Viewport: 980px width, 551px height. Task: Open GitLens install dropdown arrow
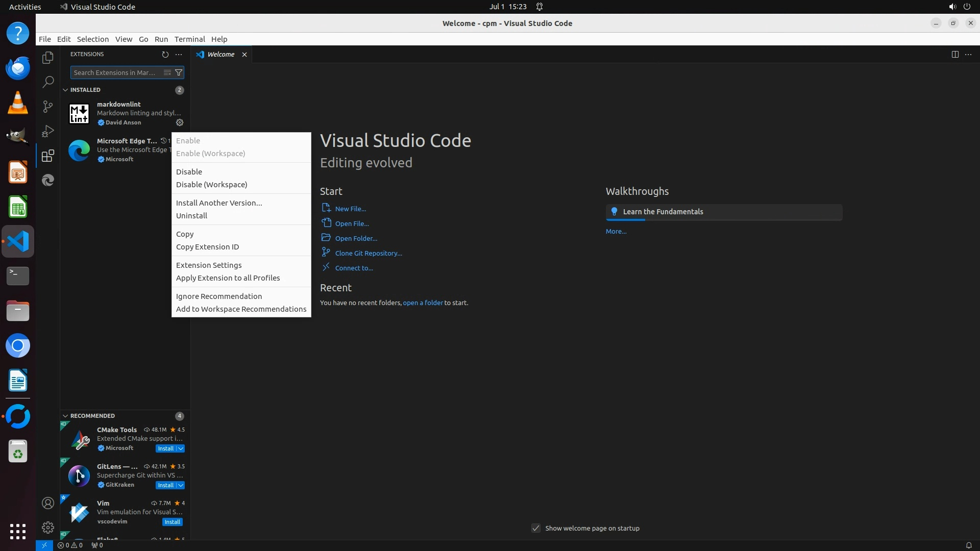(x=181, y=485)
